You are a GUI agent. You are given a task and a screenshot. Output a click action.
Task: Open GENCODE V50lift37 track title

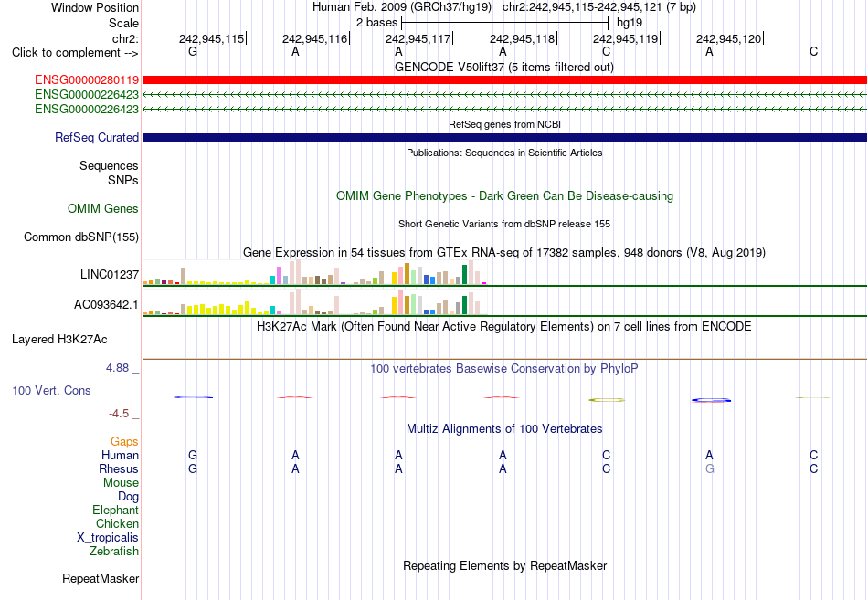point(504,68)
